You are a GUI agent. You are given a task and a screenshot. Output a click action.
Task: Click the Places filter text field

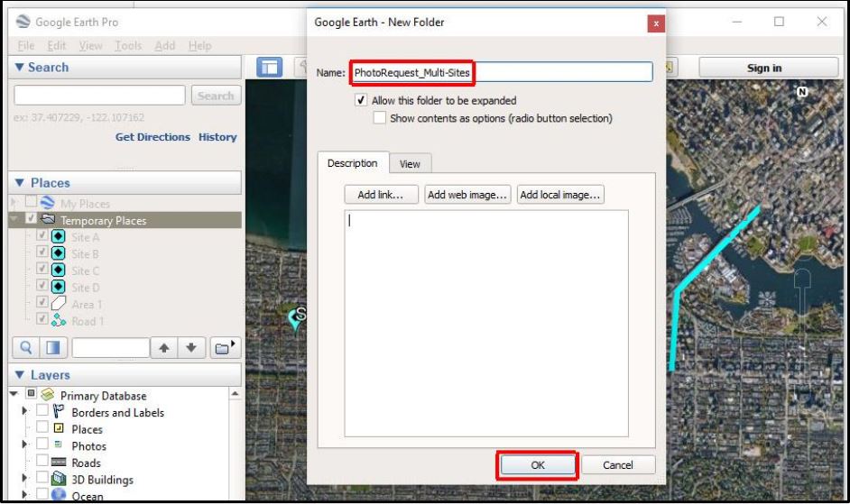tap(110, 347)
